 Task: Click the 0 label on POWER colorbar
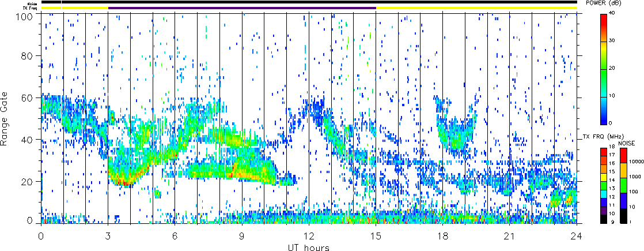tap(611, 123)
